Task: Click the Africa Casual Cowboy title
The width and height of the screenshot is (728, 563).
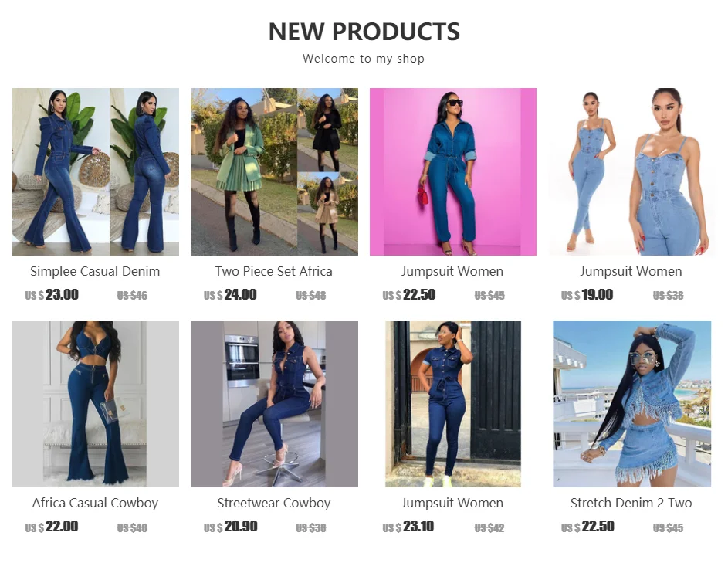Action: pyautogui.click(x=95, y=503)
